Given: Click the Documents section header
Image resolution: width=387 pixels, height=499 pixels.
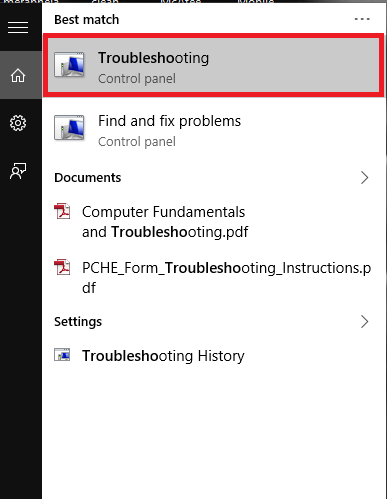Looking at the screenshot, I should 88,178.
